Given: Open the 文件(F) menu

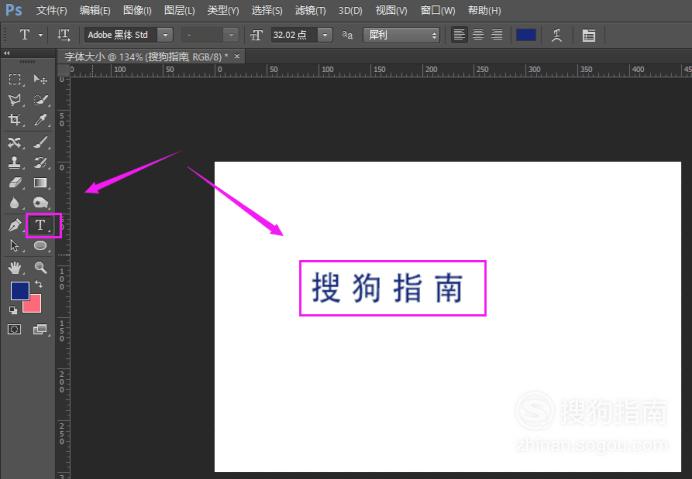Looking at the screenshot, I should [x=52, y=10].
